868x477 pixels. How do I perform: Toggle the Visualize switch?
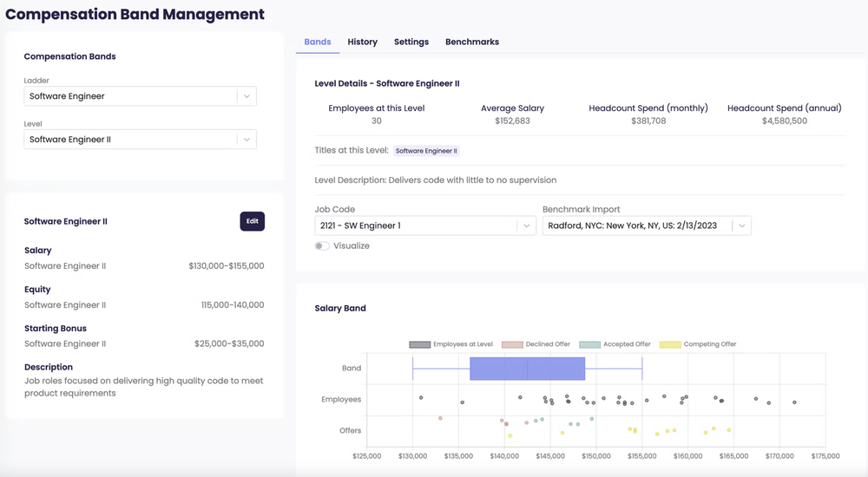pyautogui.click(x=322, y=246)
